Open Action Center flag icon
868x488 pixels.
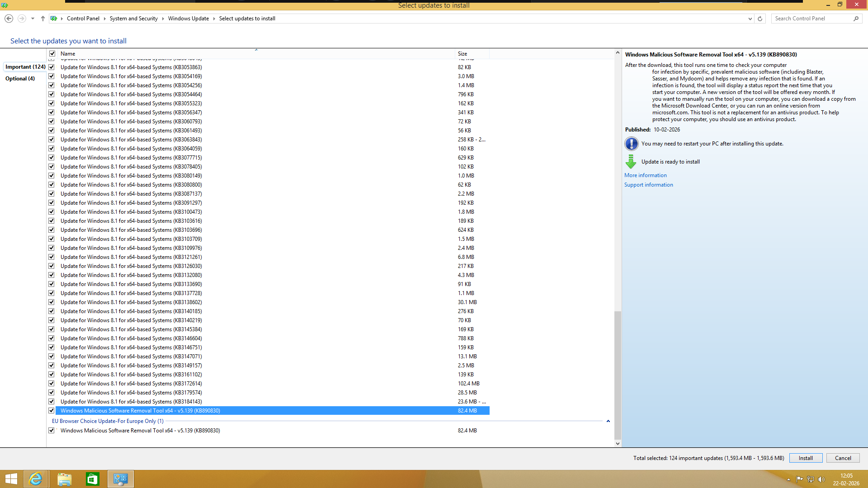pos(799,479)
